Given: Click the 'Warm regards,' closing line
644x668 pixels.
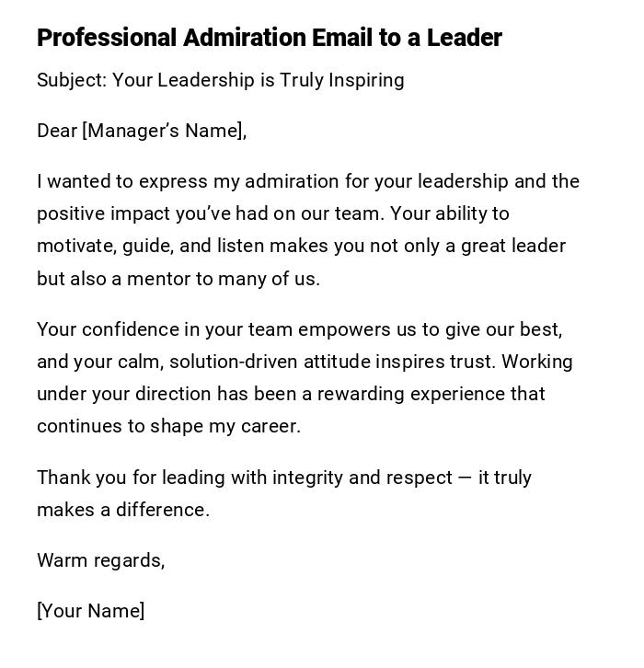Looking at the screenshot, I should coord(100,560).
